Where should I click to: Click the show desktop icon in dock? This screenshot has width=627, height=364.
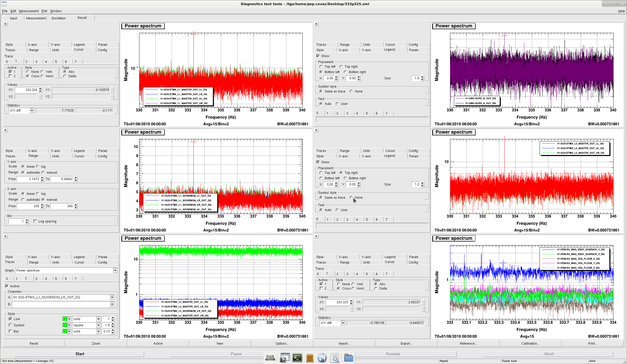coord(270,358)
